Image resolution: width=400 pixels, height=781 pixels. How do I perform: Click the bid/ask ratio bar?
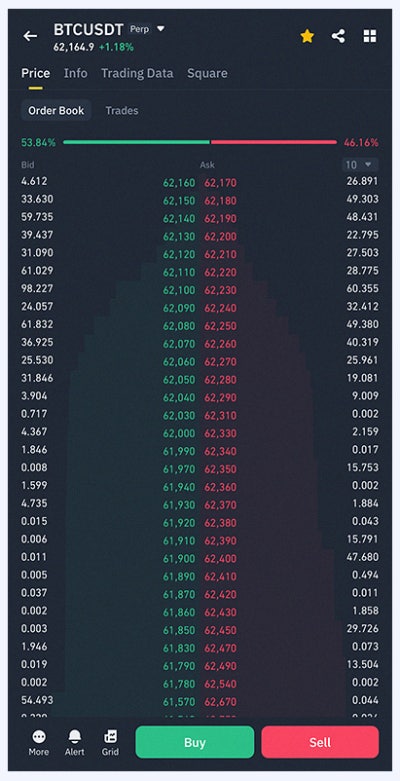pos(200,142)
